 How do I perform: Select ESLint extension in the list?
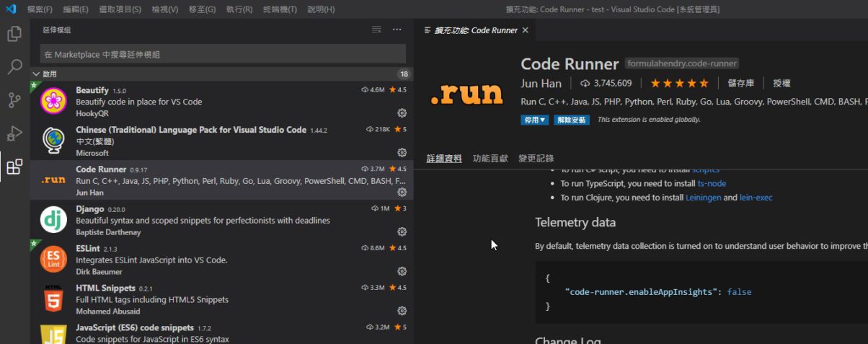click(x=221, y=260)
